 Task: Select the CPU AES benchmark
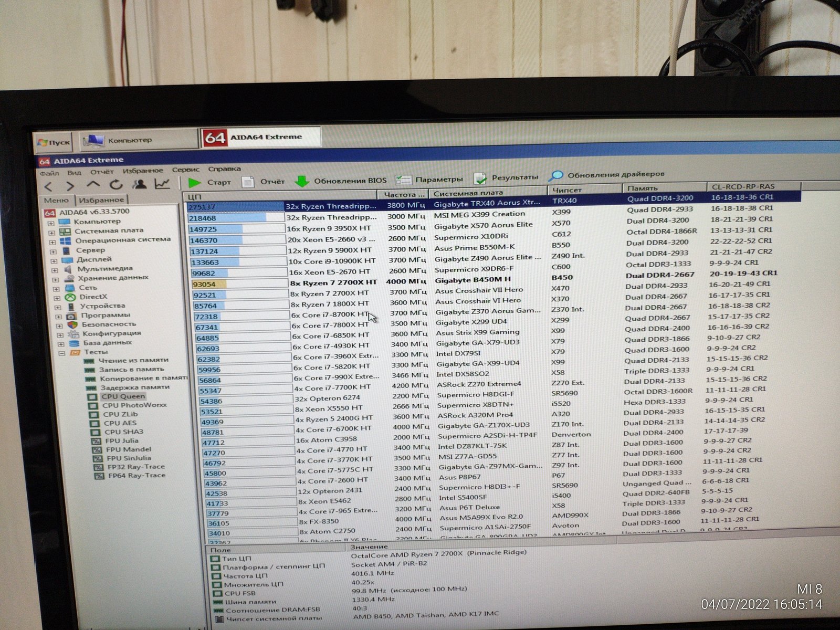coord(113,423)
